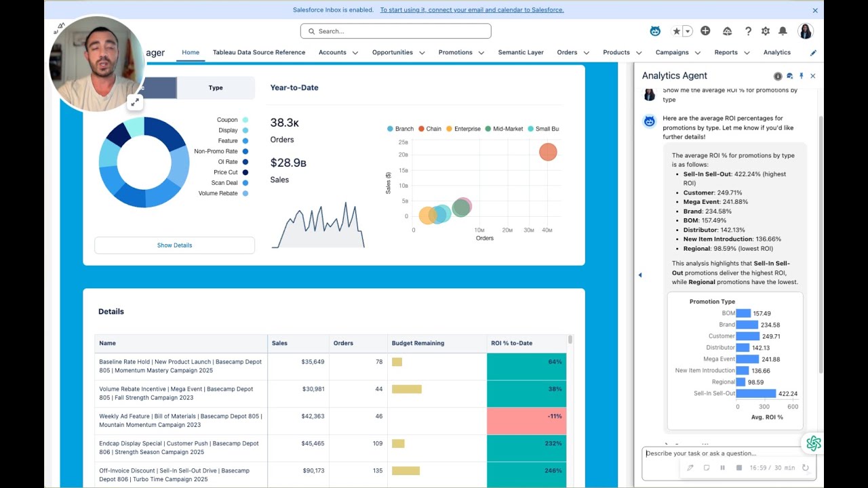Click the Price Cut legend swatch
The height and width of the screenshot is (488, 868).
(x=245, y=172)
